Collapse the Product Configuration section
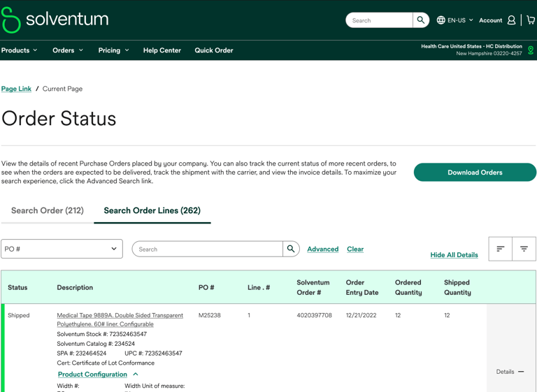The width and height of the screenshot is (537, 392). pyautogui.click(x=98, y=375)
